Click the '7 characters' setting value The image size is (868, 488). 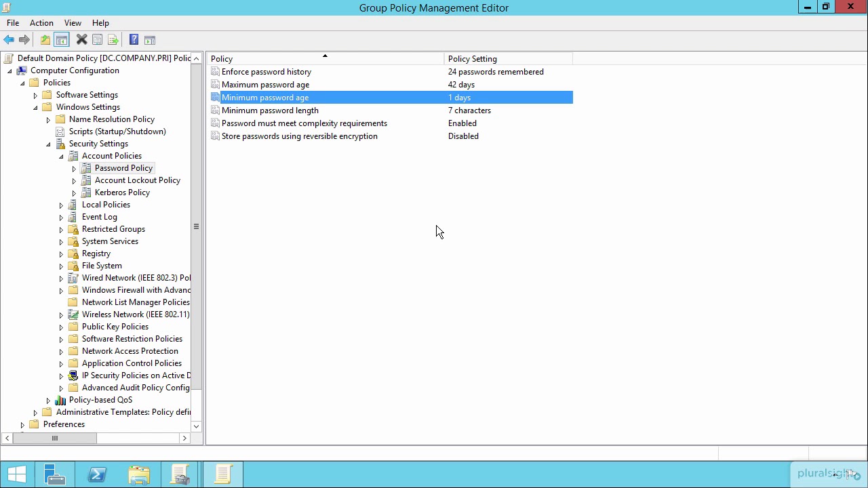469,110
